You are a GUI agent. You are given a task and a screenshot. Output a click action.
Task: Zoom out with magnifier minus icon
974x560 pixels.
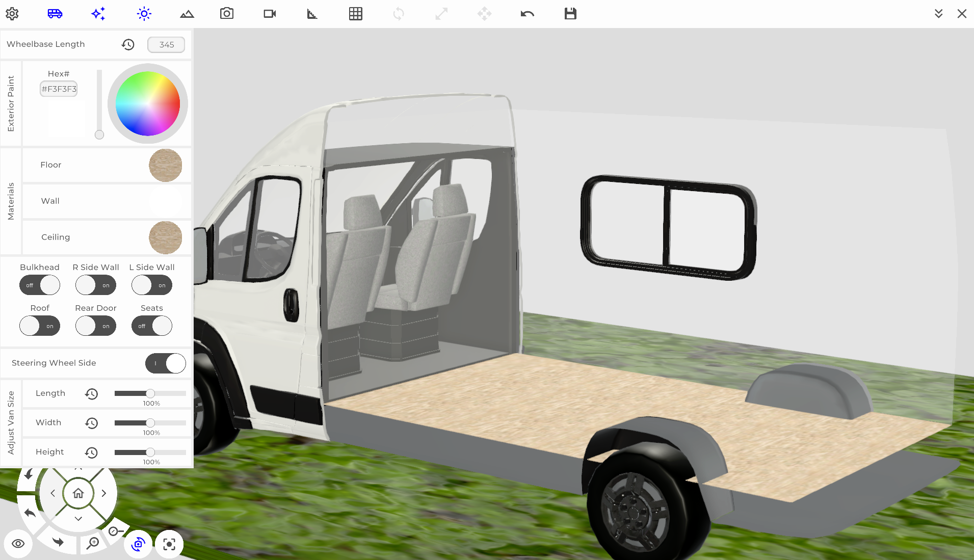tap(116, 531)
